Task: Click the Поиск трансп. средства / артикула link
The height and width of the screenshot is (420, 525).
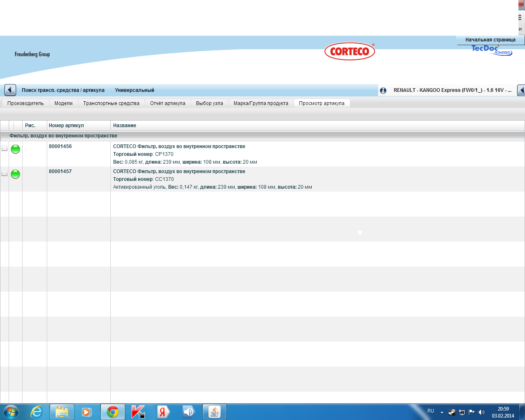Action: pyautogui.click(x=63, y=90)
